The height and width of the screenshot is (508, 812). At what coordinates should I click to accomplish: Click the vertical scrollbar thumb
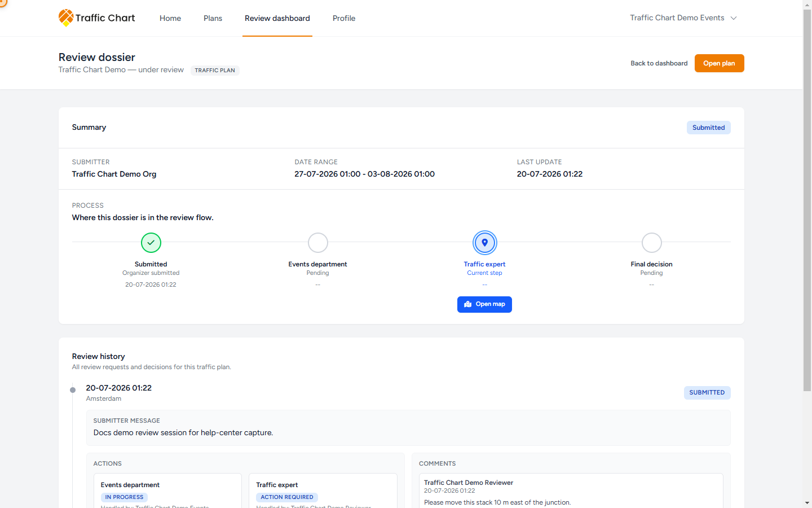(x=807, y=200)
